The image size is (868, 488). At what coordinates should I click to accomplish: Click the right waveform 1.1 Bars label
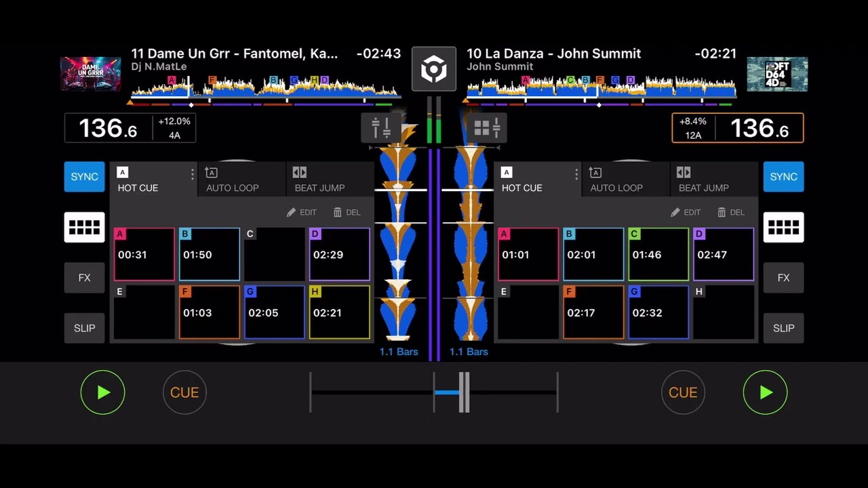(469, 352)
